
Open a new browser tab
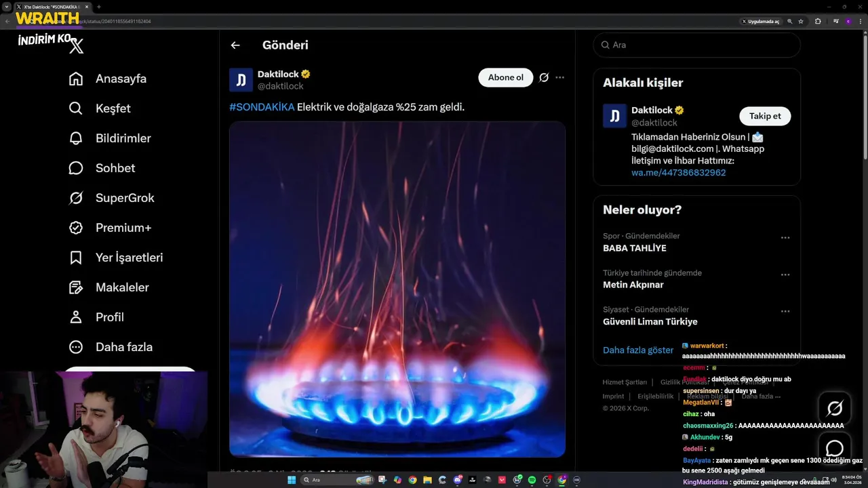(99, 7)
